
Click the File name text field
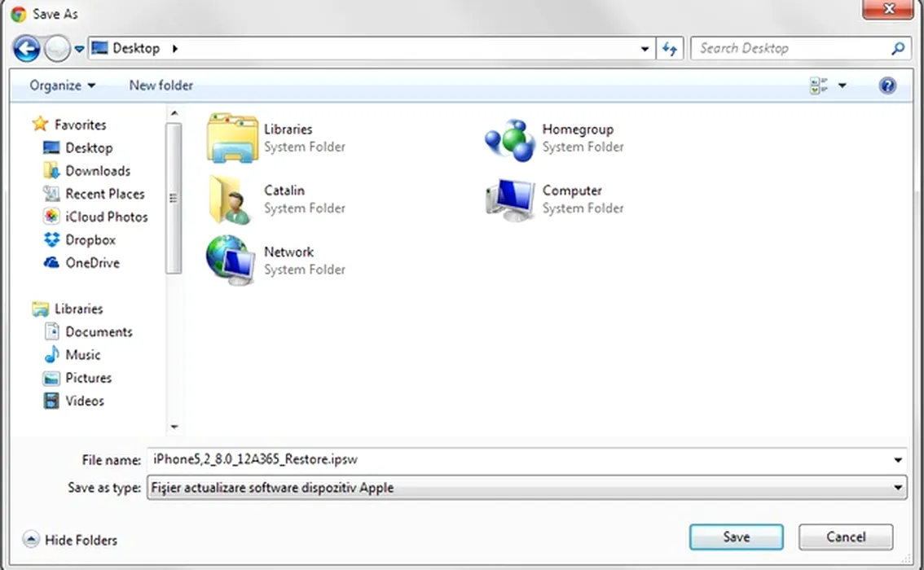521,460
